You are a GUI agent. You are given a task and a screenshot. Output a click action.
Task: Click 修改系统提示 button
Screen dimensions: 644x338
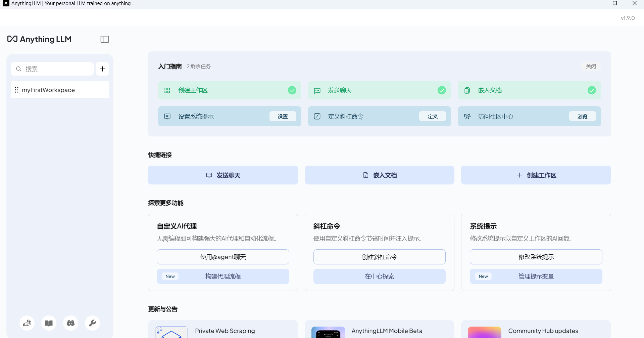point(536,257)
